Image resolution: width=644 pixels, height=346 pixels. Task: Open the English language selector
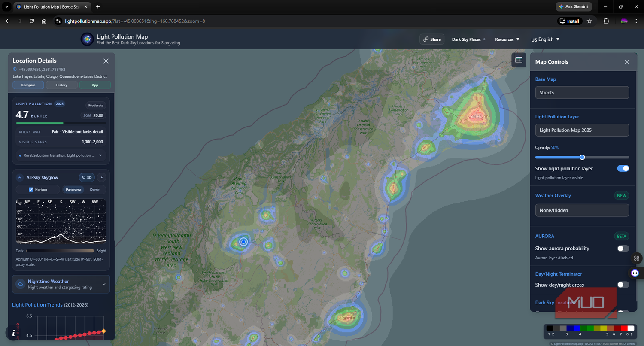(x=545, y=39)
